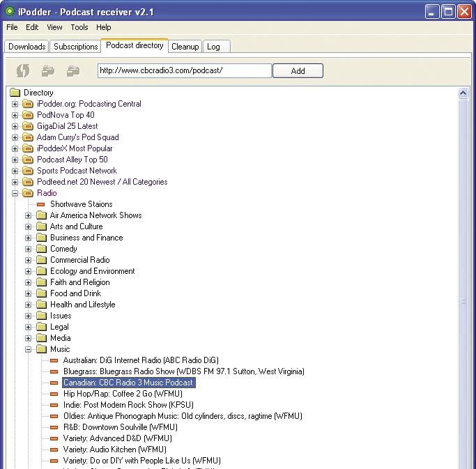Expand Air America Network Shows folder
This screenshot has width=476, height=469.
(x=29, y=216)
